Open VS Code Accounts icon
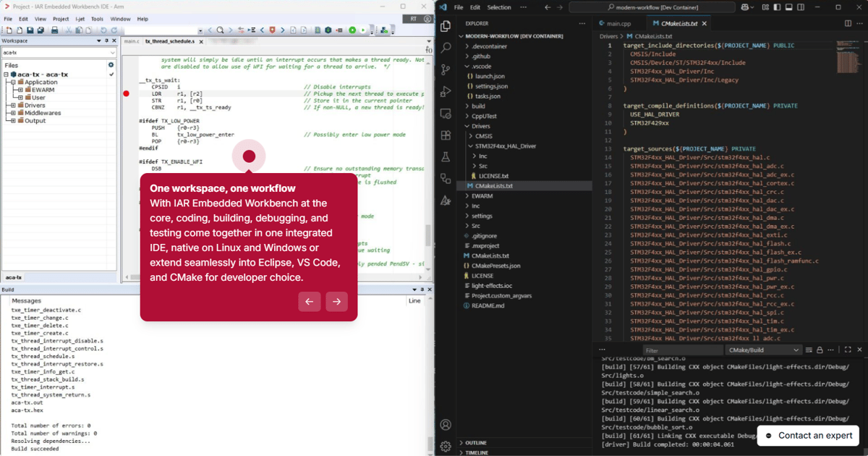The height and width of the screenshot is (456, 868). point(446,425)
